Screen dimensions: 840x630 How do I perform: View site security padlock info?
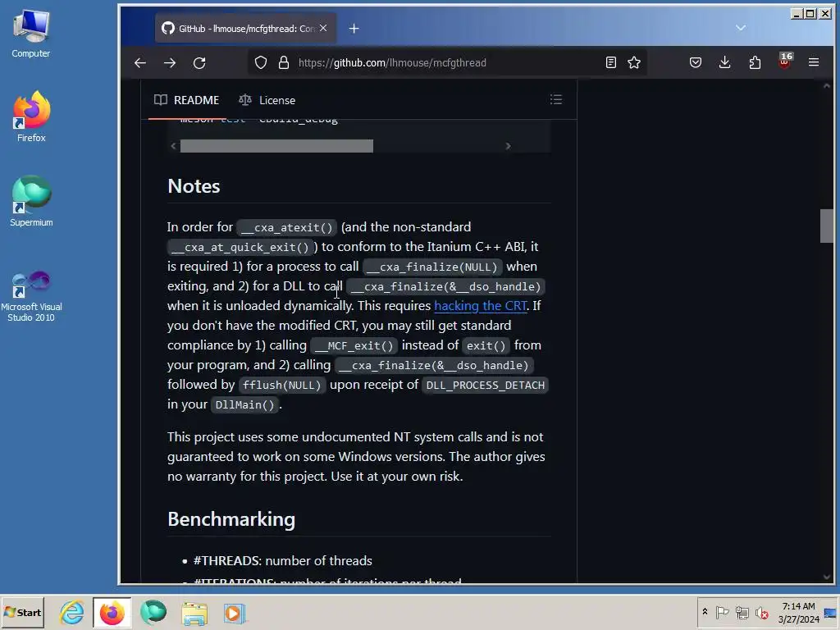[284, 62]
